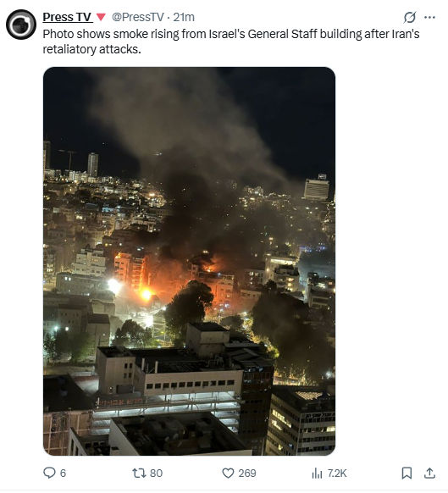
Task: Click the repost arrows icon
Action: (x=138, y=473)
